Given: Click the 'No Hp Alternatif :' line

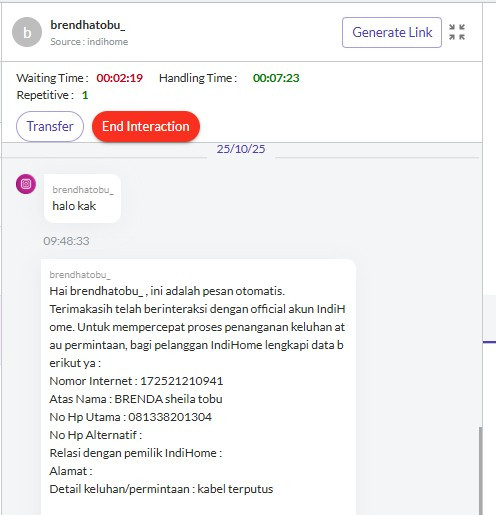Looking at the screenshot, I should 96,435.
